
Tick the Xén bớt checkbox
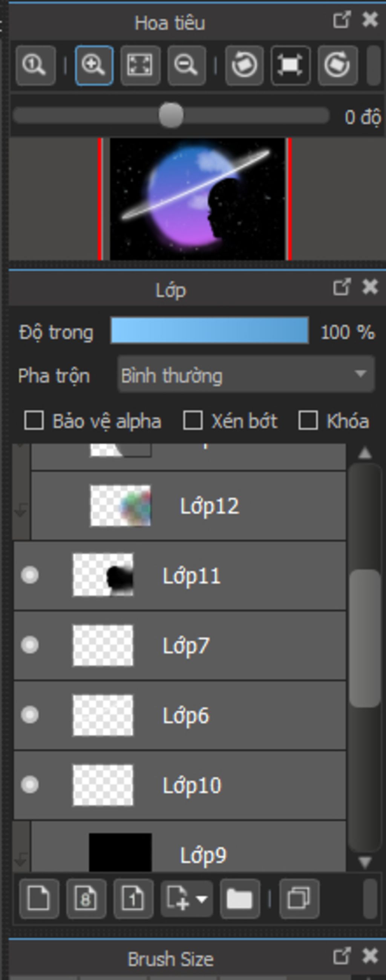pos(193,421)
